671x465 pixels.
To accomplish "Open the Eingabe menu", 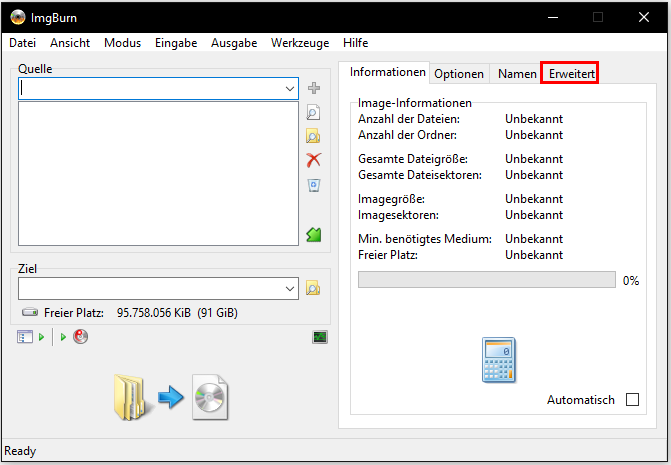I will 176,43.
